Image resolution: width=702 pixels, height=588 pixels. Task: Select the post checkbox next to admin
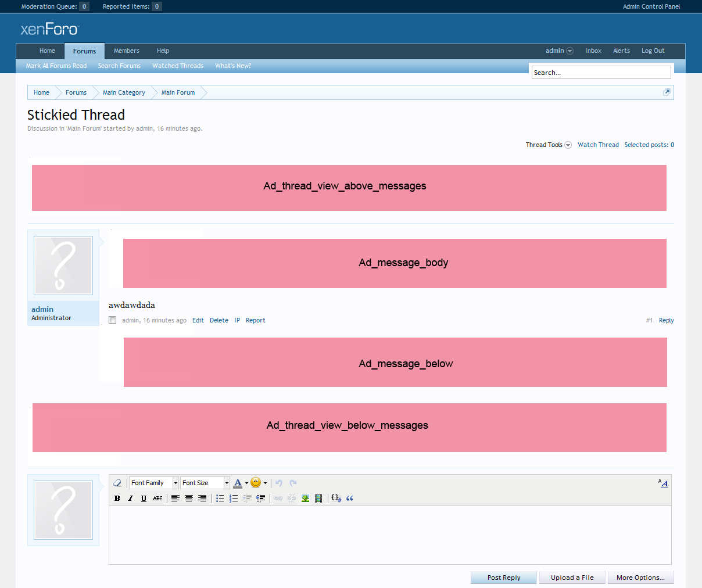(x=113, y=320)
